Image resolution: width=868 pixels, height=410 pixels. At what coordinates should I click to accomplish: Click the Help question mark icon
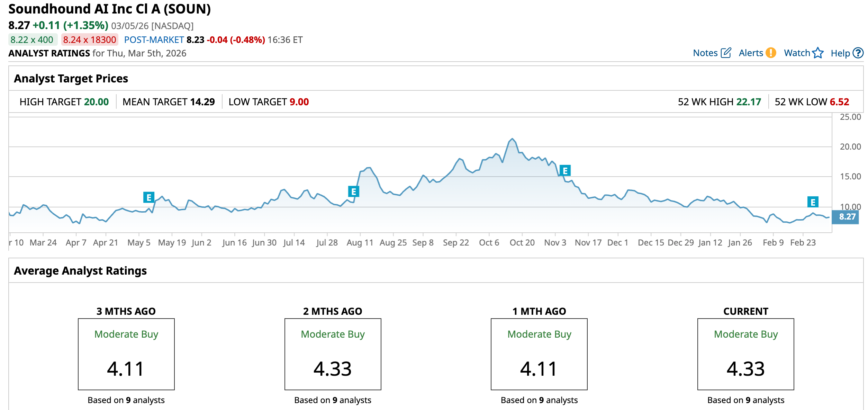coord(858,53)
